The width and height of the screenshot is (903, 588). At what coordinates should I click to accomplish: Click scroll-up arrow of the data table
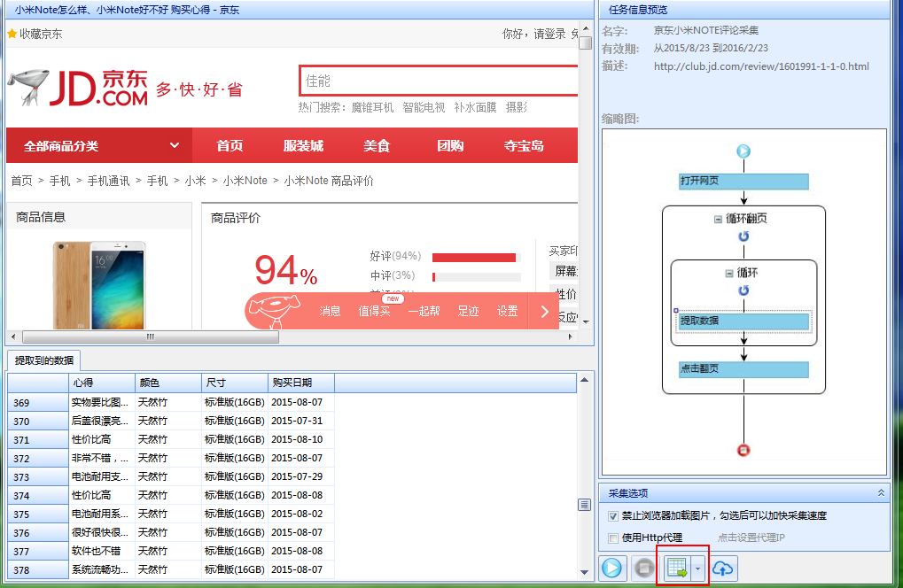pyautogui.click(x=585, y=380)
